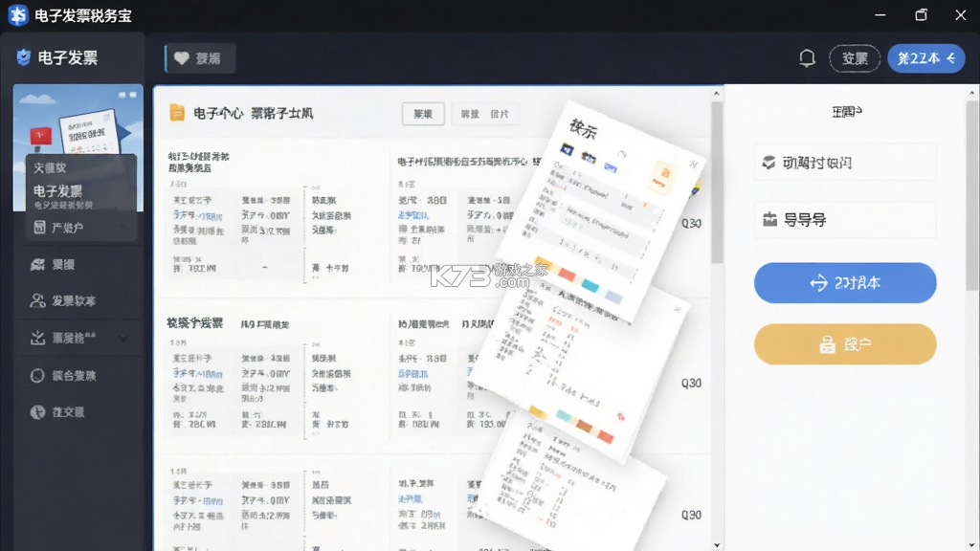Pick the pale blue swatch in the top popup card
Viewport: 980px width, 551px height.
613,297
